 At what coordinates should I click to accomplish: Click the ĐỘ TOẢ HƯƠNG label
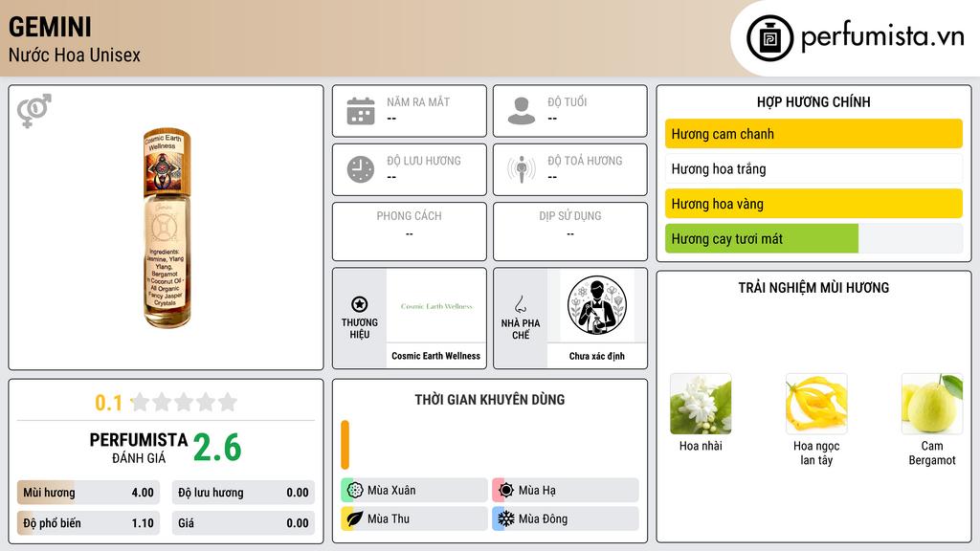point(585,161)
